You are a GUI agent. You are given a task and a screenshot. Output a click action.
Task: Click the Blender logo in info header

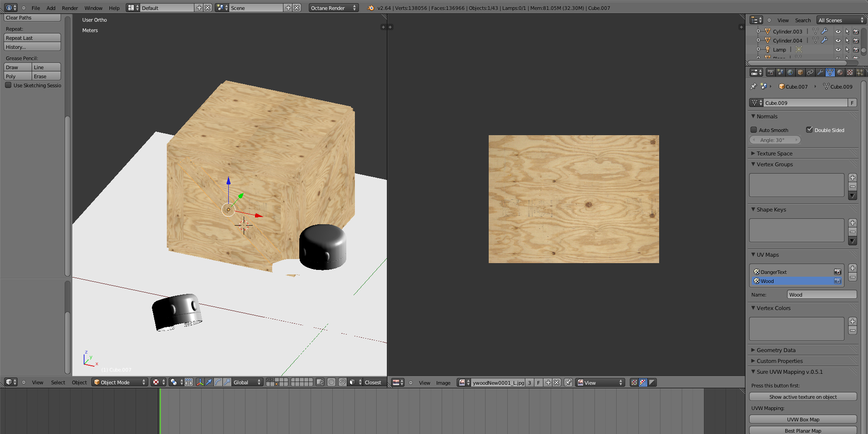pos(371,8)
